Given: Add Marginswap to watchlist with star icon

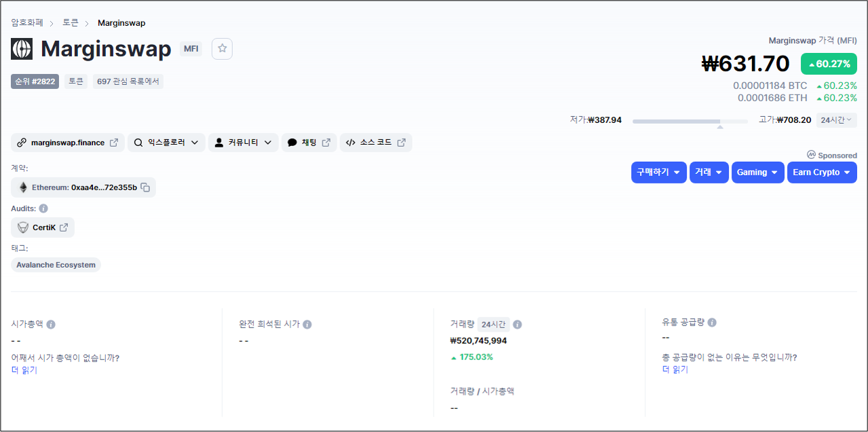Looking at the screenshot, I should (x=222, y=49).
